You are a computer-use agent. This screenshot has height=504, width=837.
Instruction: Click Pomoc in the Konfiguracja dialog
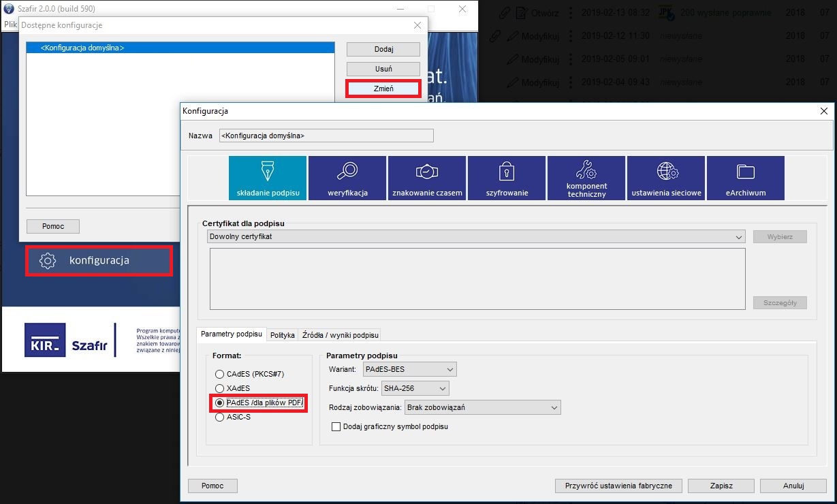pos(212,486)
